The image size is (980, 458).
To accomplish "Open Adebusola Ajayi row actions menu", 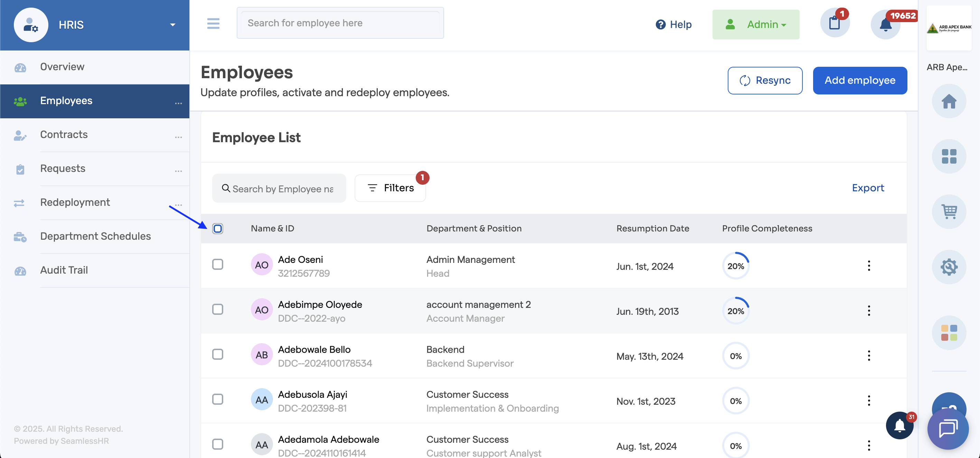I will (x=869, y=401).
